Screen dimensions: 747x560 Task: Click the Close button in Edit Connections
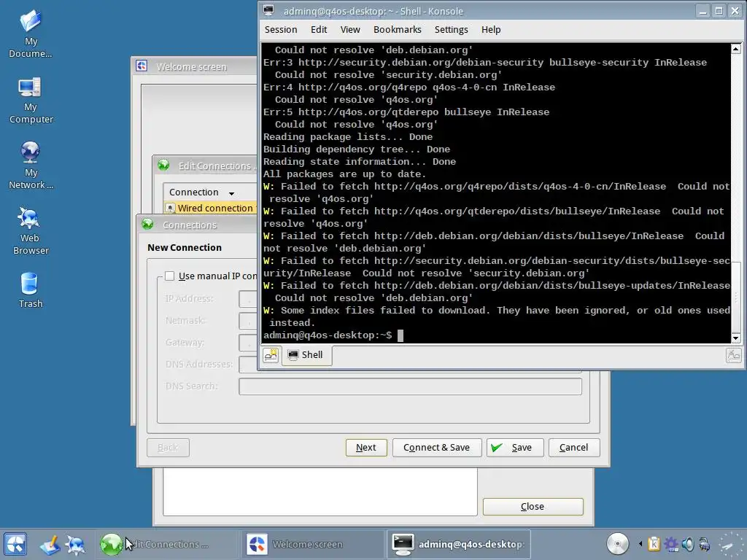[x=533, y=507]
